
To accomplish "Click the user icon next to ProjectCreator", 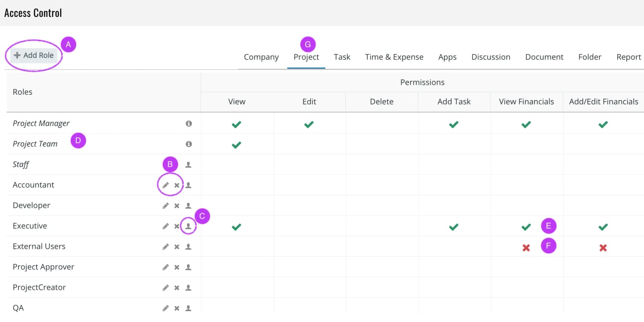I will click(188, 288).
